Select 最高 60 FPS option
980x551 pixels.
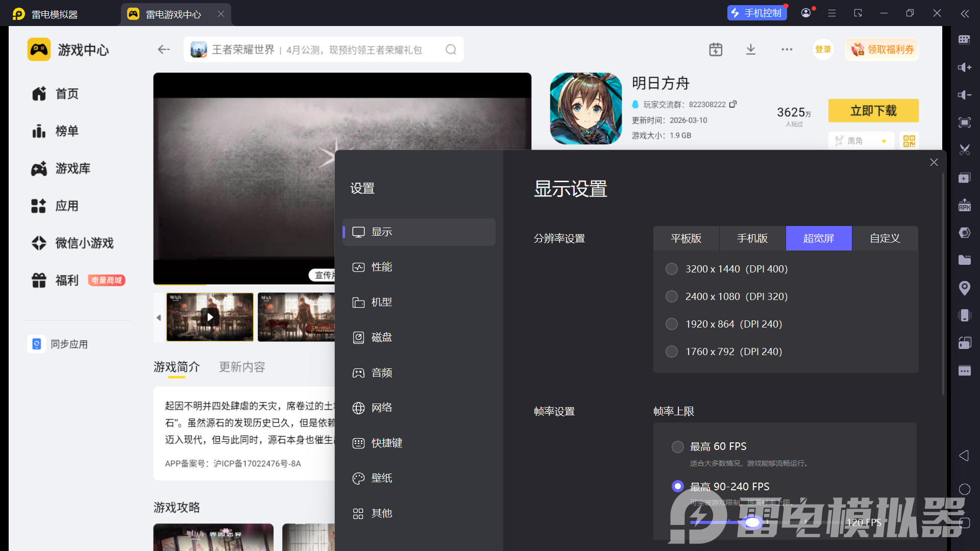pyautogui.click(x=677, y=447)
